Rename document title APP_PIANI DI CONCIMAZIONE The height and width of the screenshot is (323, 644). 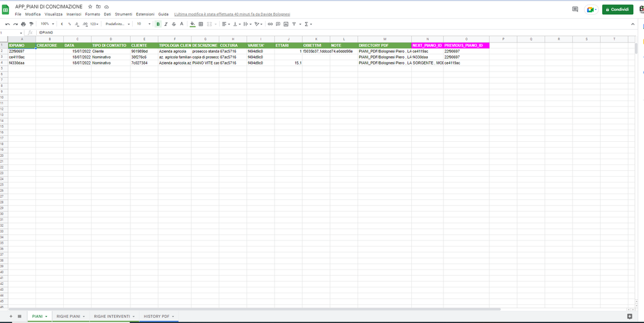tap(49, 6)
